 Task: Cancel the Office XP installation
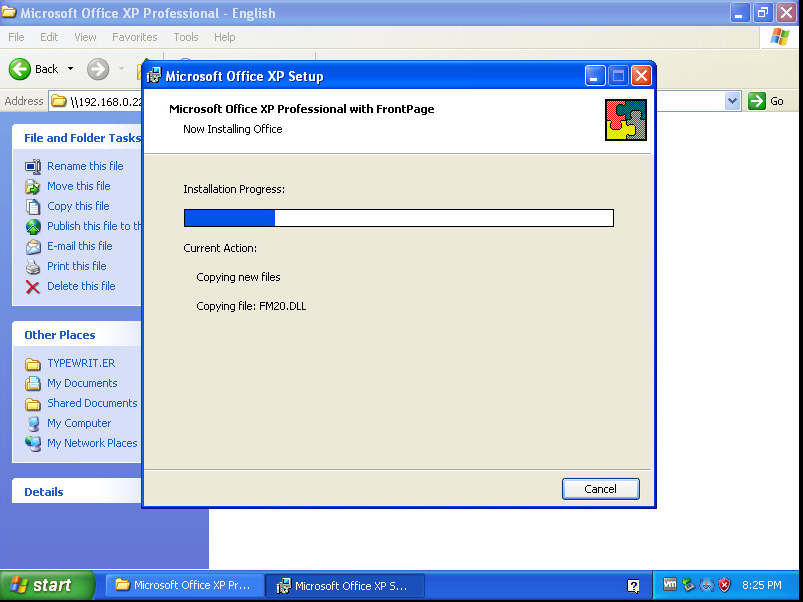(x=600, y=489)
